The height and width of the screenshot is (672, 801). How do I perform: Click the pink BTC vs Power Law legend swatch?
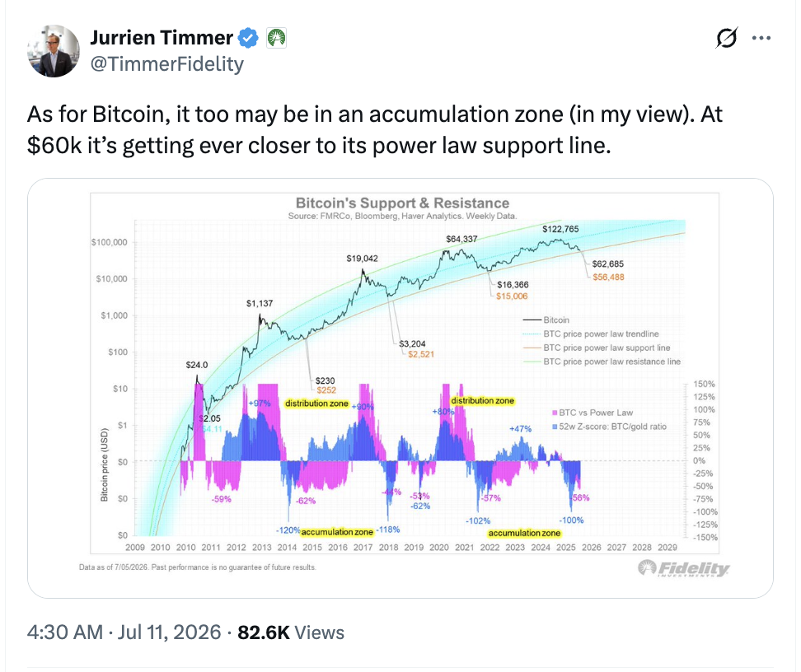click(x=555, y=413)
